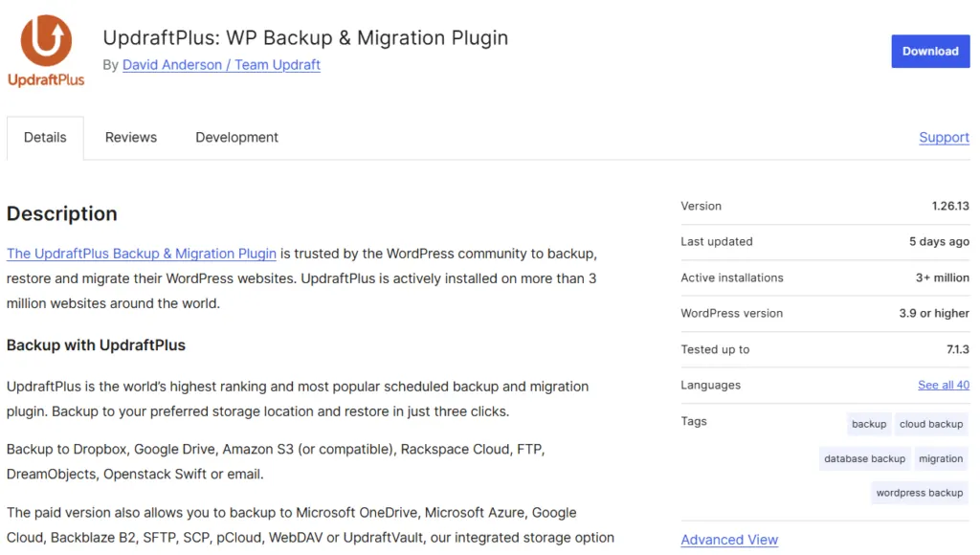Select the Details tab
The height and width of the screenshot is (555, 980).
coord(45,138)
